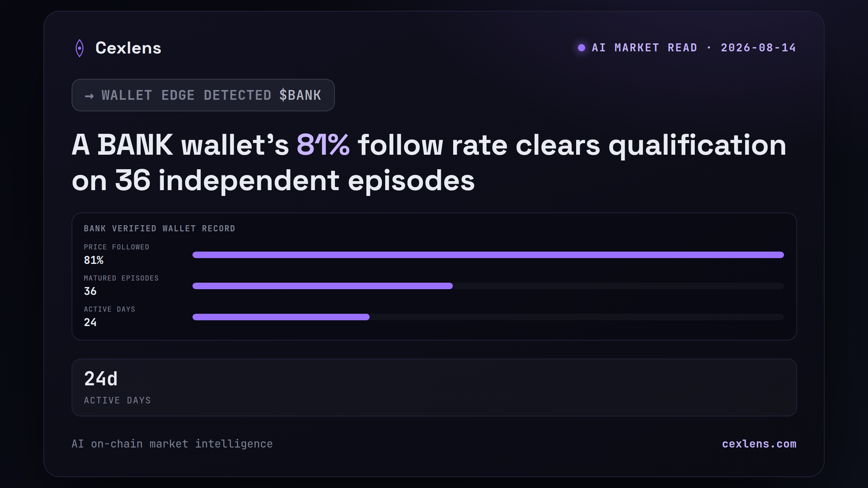This screenshot has height=488, width=868.
Task: Open the cexlens.com link
Action: [759, 444]
